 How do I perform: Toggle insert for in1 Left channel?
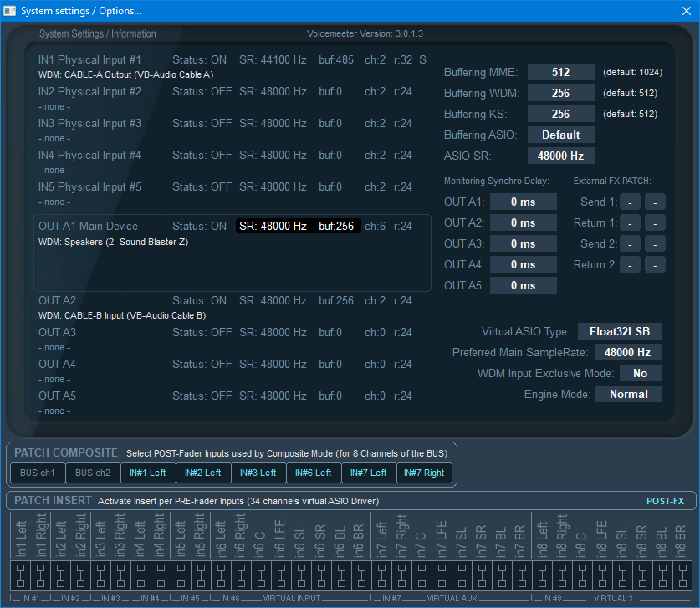20,576
